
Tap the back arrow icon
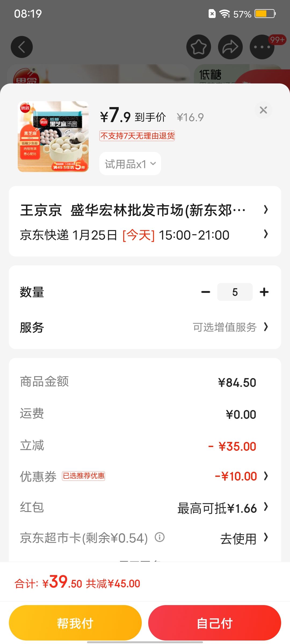pos(22,47)
